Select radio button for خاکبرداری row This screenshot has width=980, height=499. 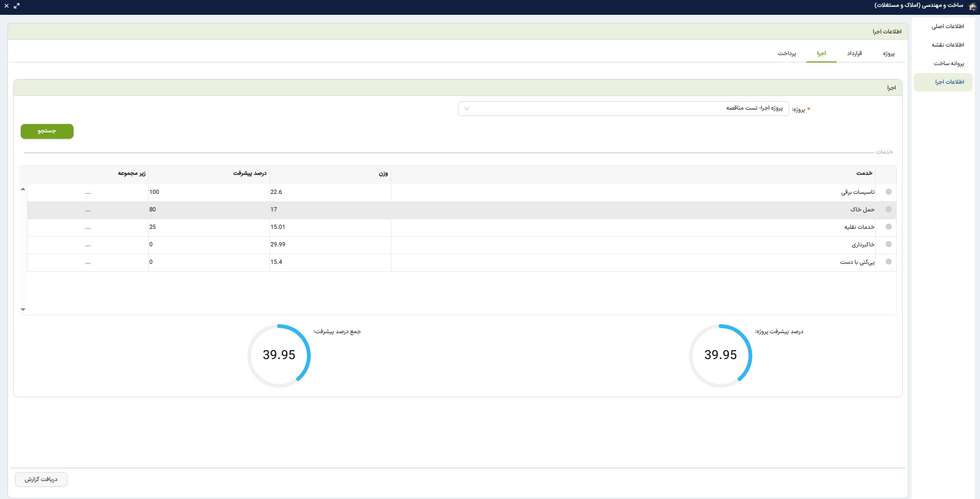click(x=888, y=245)
